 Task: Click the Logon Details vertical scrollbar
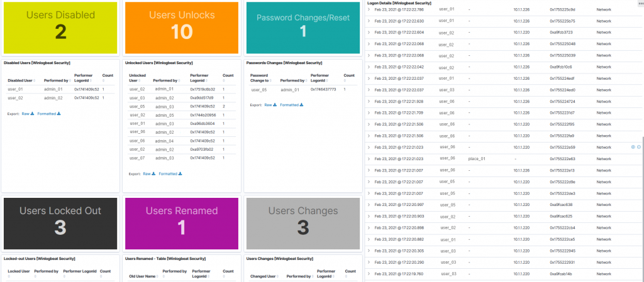642,209
